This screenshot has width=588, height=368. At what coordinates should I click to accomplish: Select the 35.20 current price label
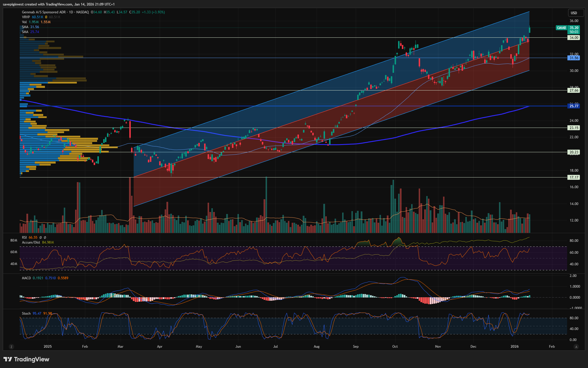coord(574,28)
